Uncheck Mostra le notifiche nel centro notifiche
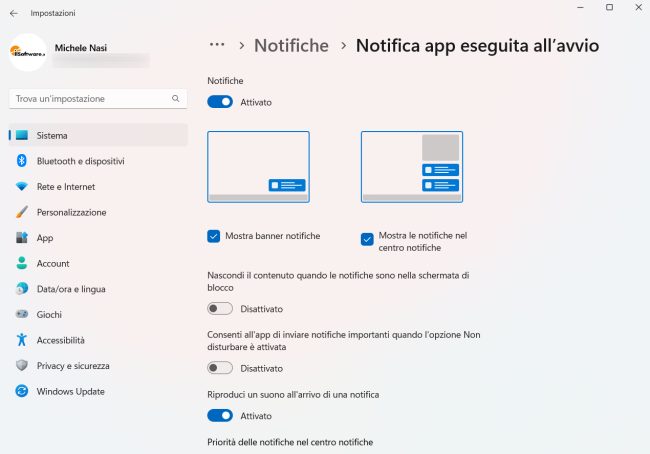This screenshot has height=454, width=650. (x=368, y=239)
